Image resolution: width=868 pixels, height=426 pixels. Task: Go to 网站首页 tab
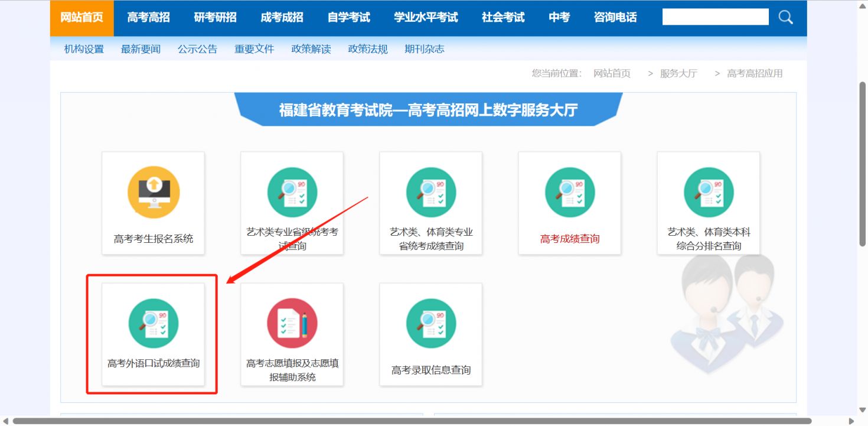click(81, 18)
